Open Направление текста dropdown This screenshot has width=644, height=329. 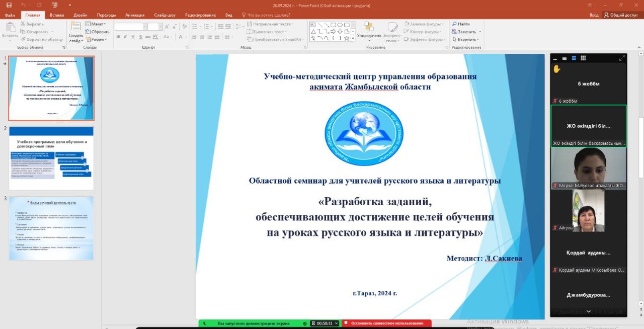[x=270, y=24]
